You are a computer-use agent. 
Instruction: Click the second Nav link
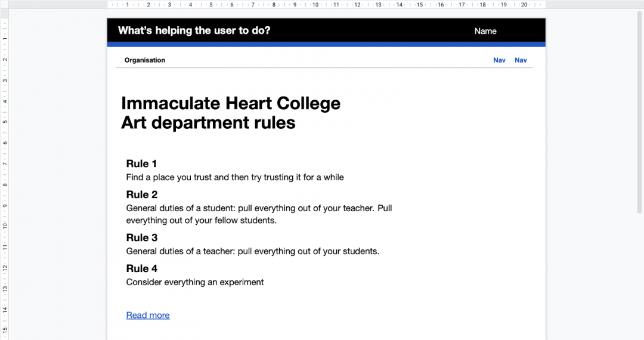coord(521,60)
